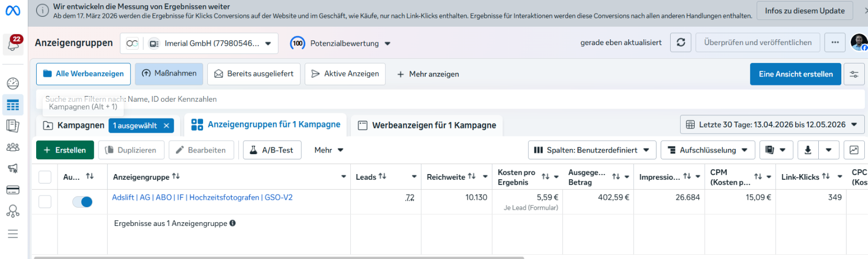Select Anzeigengruppen für 1 Kampagne tab
Image resolution: width=868 pixels, height=259 pixels.
pos(266,125)
